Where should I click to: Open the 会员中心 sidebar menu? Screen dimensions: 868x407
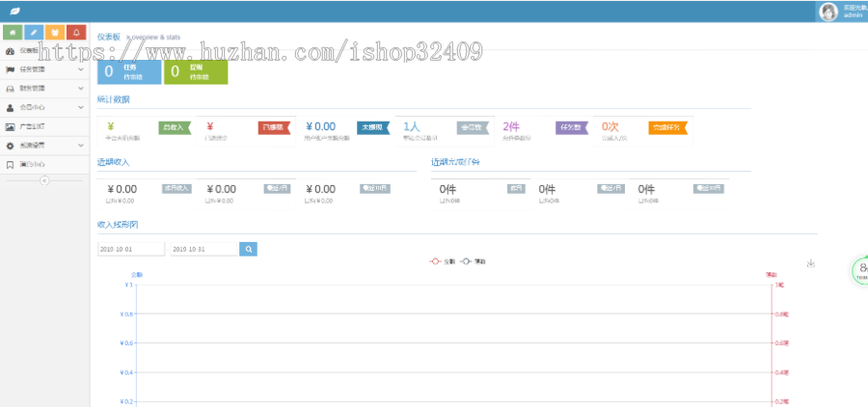[x=44, y=107]
